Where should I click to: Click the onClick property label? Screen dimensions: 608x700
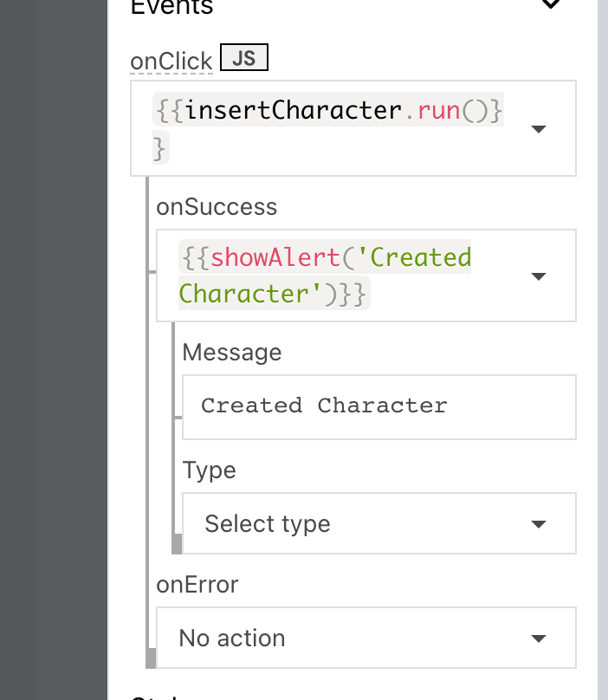point(171,62)
